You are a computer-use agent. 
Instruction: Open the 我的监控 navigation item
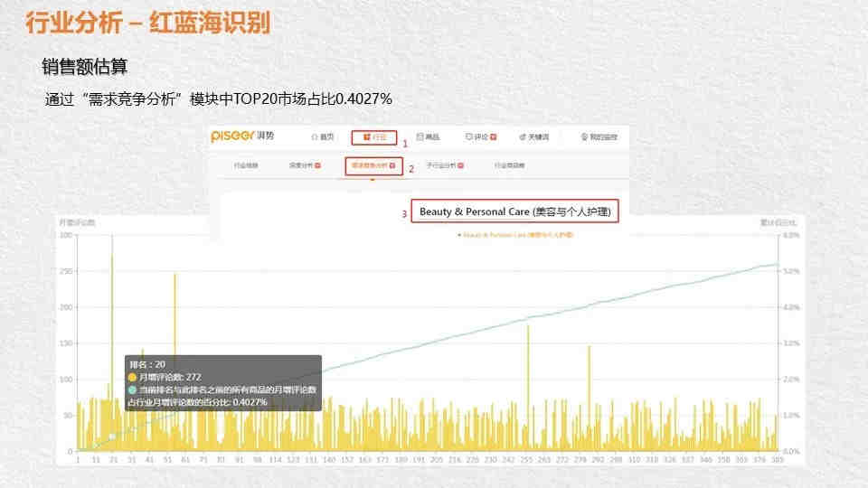(599, 136)
